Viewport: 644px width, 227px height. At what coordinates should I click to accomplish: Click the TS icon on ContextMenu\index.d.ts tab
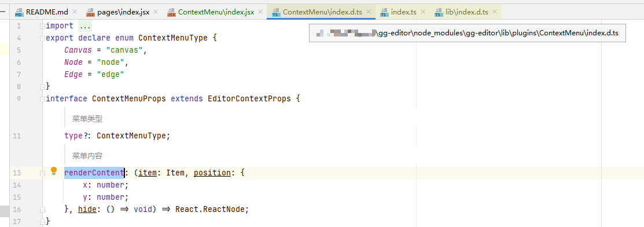pyautogui.click(x=276, y=12)
